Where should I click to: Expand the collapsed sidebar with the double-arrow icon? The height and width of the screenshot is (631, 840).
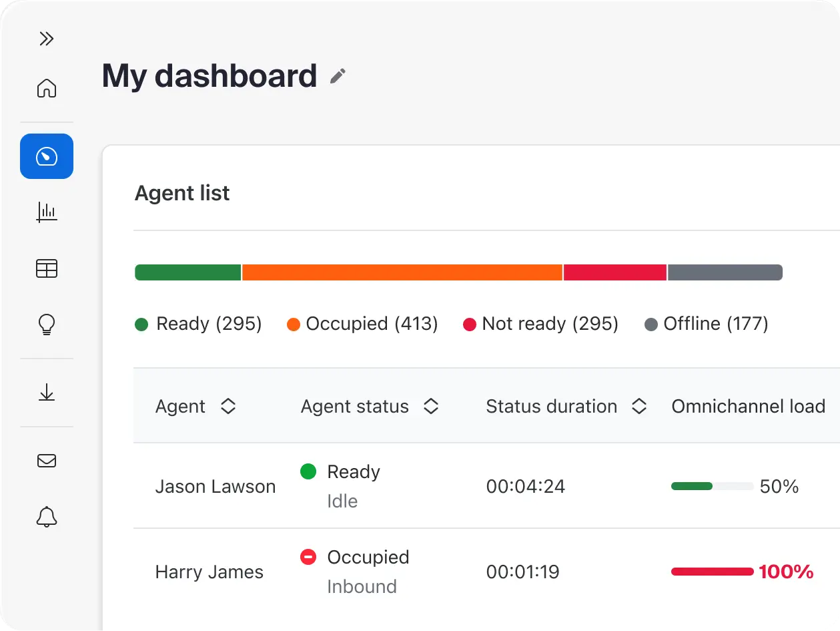(46, 39)
